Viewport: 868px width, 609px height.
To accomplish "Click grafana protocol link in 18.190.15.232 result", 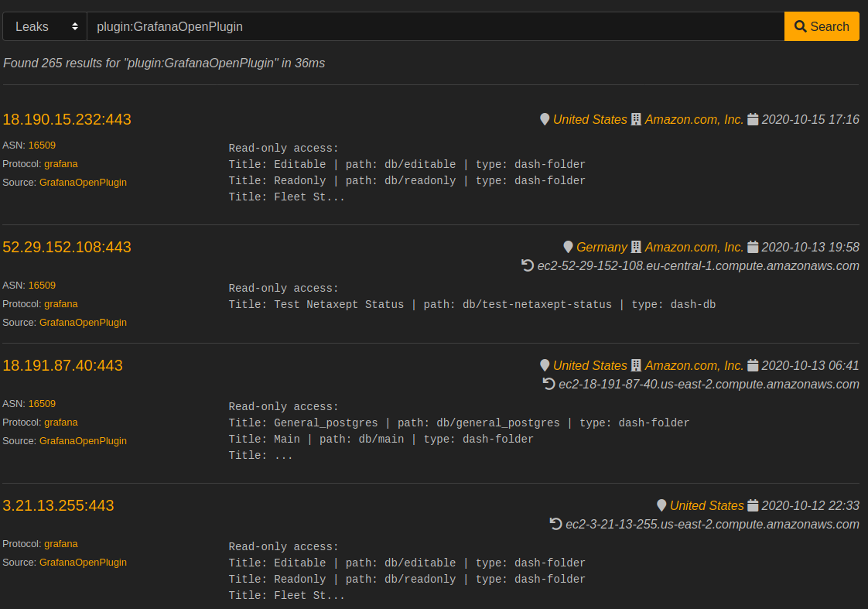I will point(61,164).
